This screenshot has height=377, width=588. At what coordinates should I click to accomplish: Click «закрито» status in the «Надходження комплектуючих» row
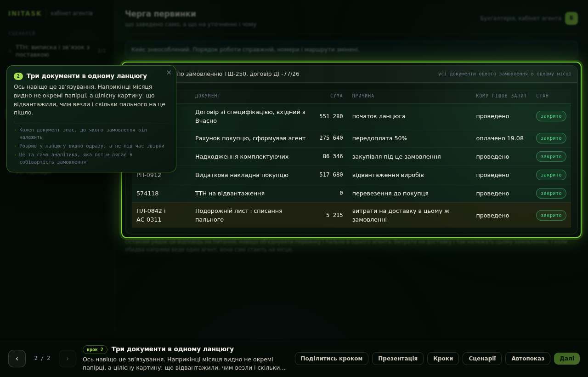551,157
